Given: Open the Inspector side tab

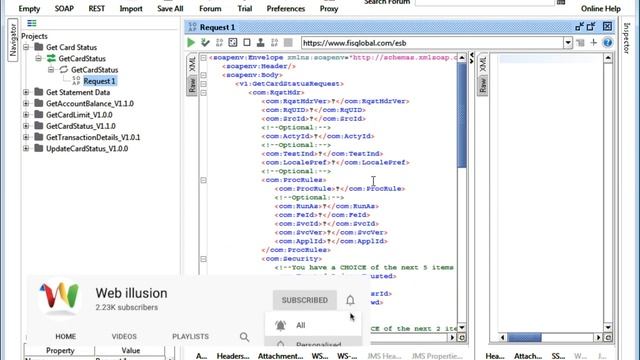Looking at the screenshot, I should coord(627,38).
